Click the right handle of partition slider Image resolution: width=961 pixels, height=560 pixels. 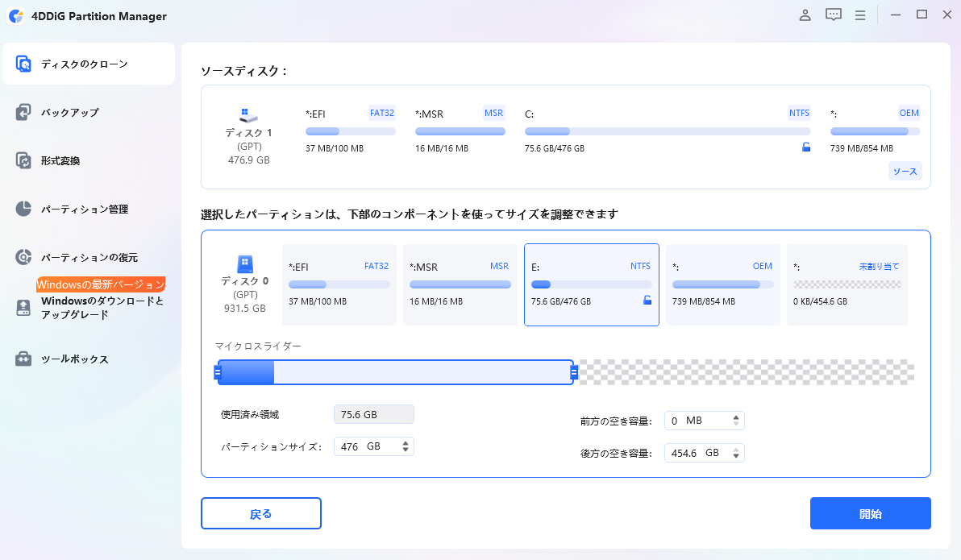coord(574,372)
